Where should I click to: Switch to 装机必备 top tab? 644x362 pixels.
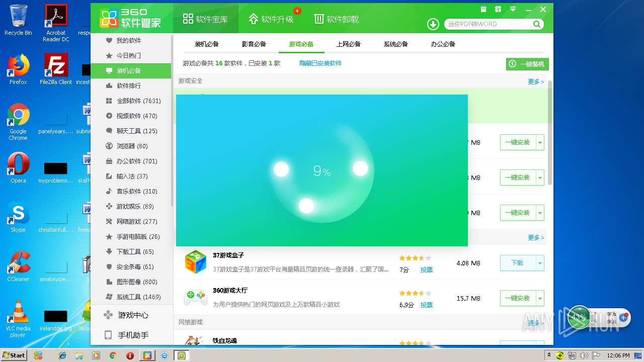[207, 44]
